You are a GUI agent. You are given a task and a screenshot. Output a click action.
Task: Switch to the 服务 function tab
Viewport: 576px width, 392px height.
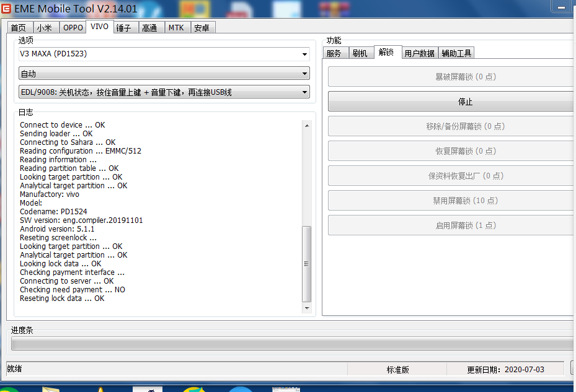[335, 53]
